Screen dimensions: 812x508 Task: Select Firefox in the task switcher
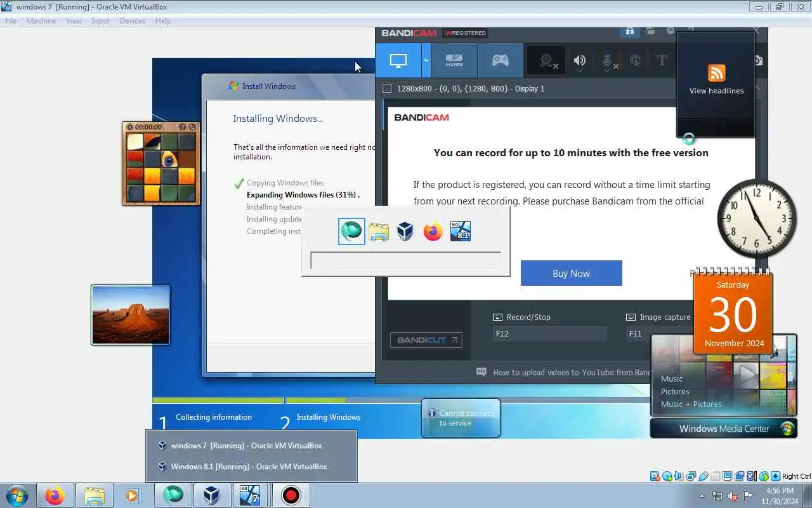[433, 231]
